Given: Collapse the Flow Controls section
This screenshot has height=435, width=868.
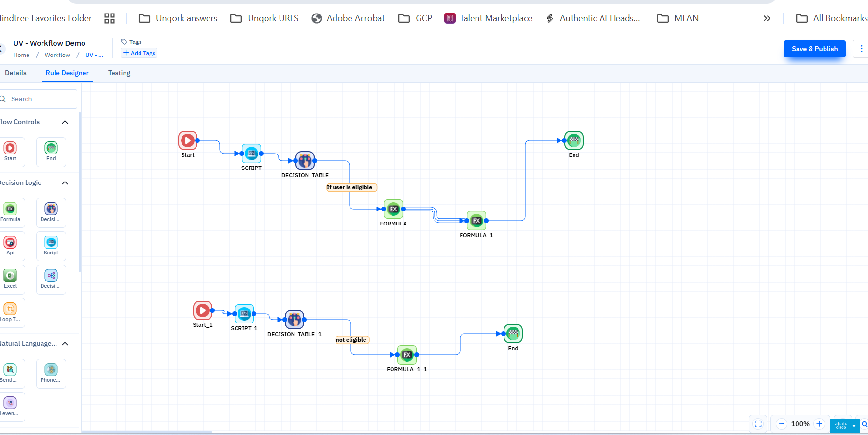Looking at the screenshot, I should tap(65, 122).
